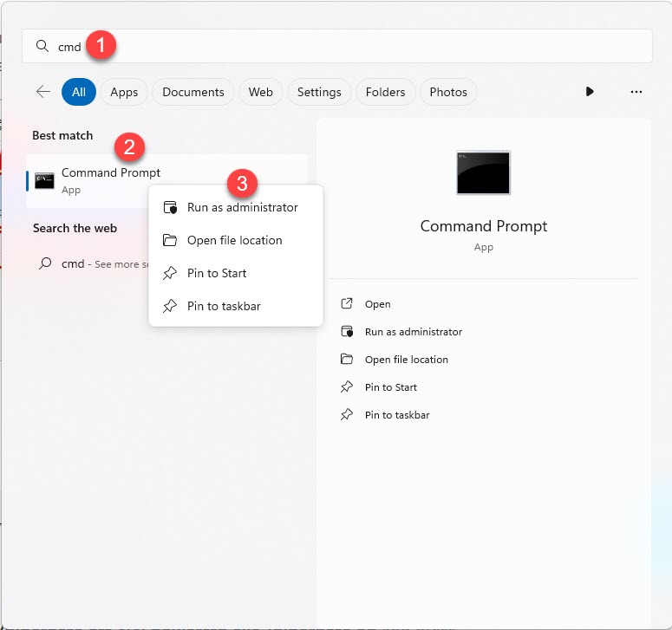Choose Run as administrator in context menu
Viewport: 672px width, 630px height.
(x=242, y=208)
